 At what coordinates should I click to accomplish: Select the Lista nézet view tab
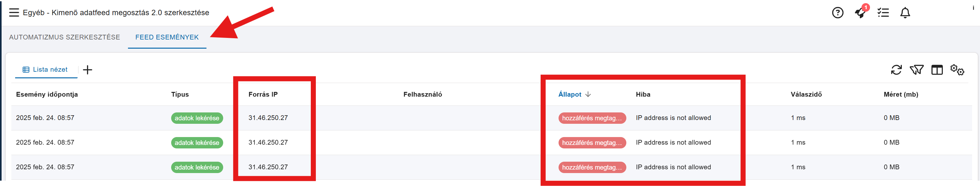pyautogui.click(x=45, y=69)
